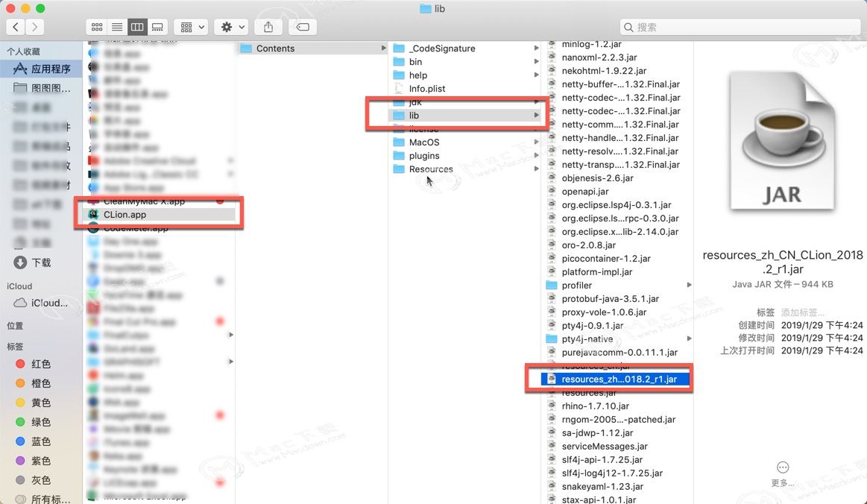Select pty4j-0.9.1.jar file icon

tap(551, 325)
